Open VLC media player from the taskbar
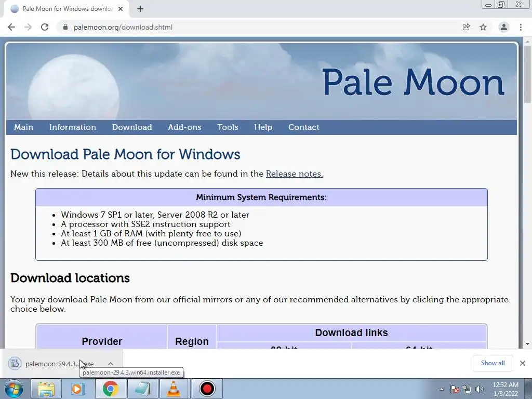The image size is (532, 399). point(174,389)
